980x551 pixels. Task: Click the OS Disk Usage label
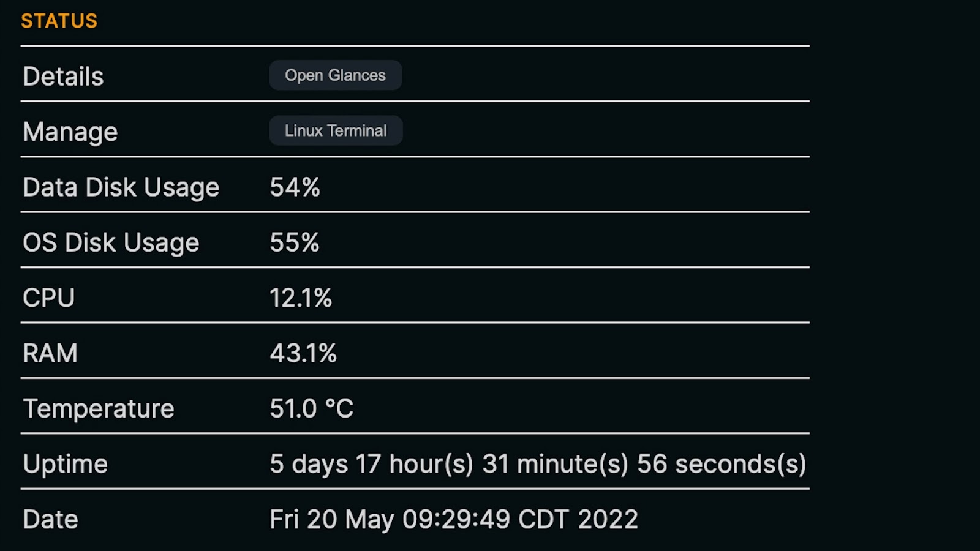pyautogui.click(x=111, y=242)
